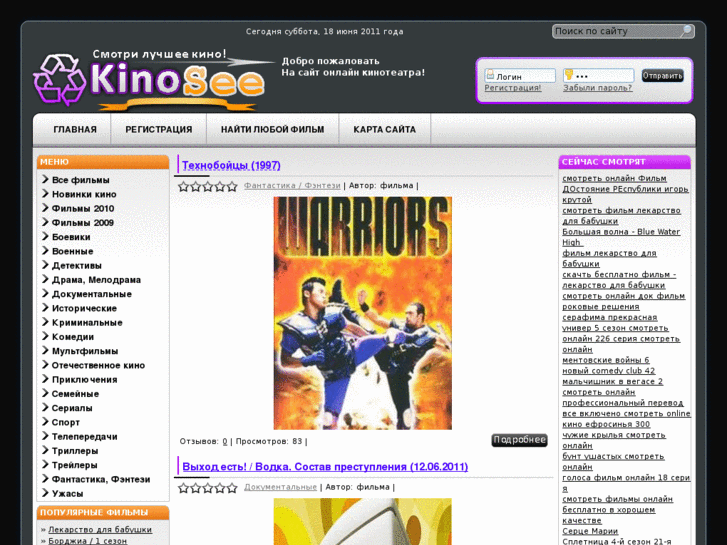Open Отечественное кино category

point(98,365)
